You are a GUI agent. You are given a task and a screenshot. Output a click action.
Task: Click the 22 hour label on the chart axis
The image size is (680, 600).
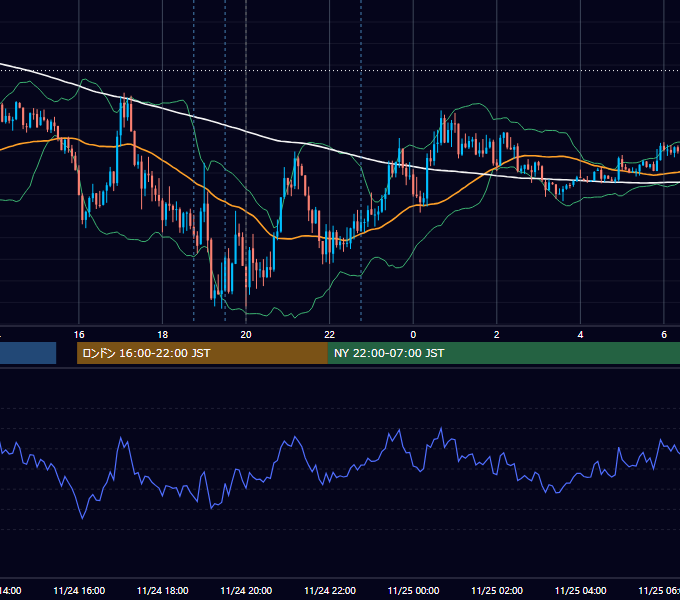click(330, 335)
